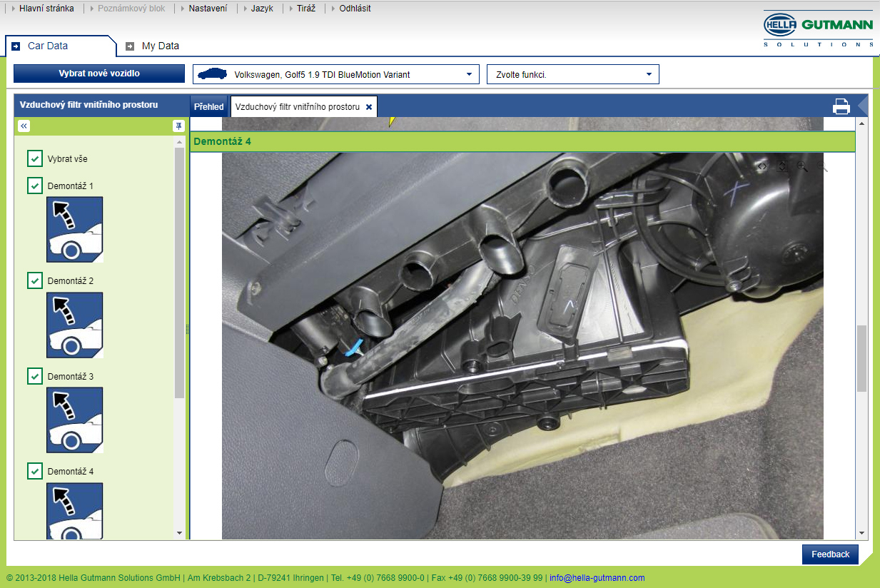
Task: Expand the Zvolte funkci dropdown
Action: (x=573, y=74)
